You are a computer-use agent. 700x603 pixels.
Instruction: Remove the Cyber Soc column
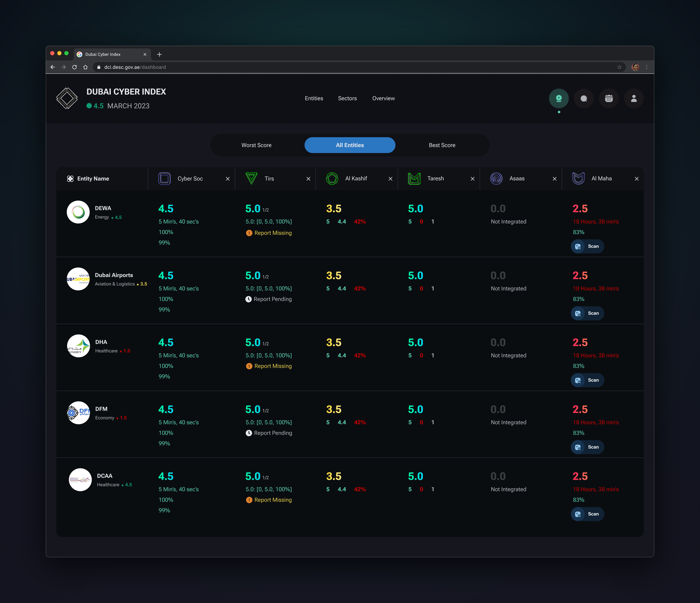pos(228,179)
